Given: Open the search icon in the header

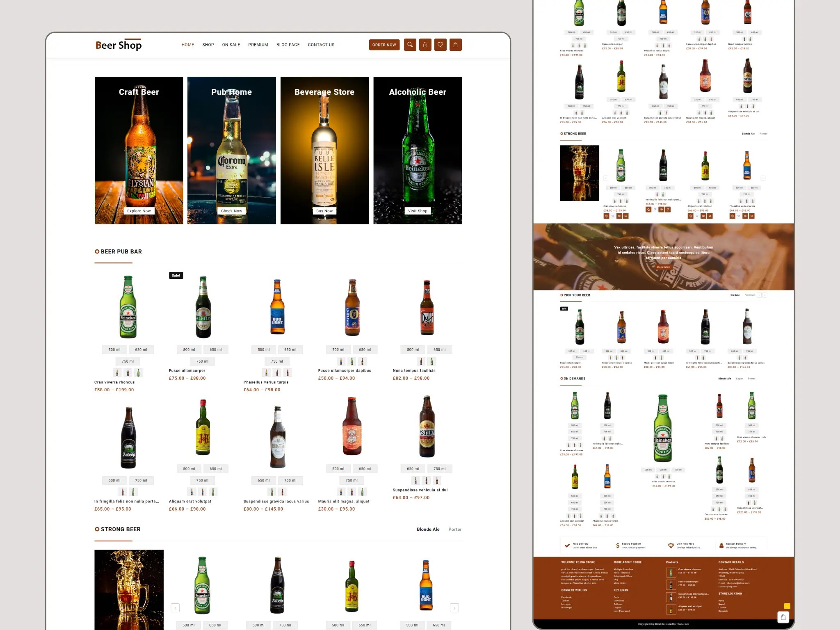Looking at the screenshot, I should click(410, 45).
